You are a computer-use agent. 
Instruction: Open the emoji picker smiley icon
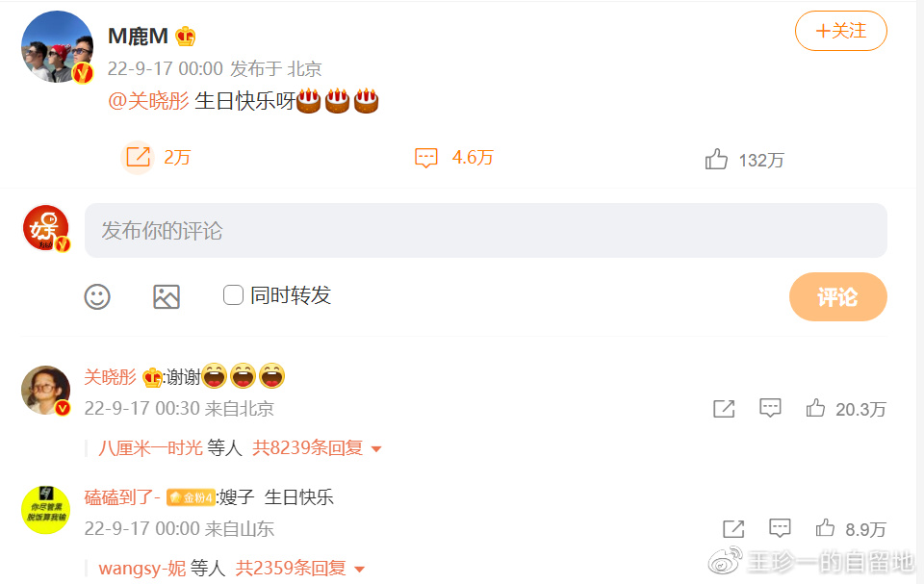click(97, 296)
